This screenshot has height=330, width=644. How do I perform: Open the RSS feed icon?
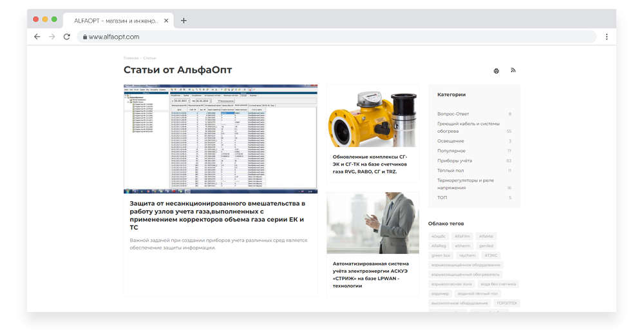tap(513, 70)
